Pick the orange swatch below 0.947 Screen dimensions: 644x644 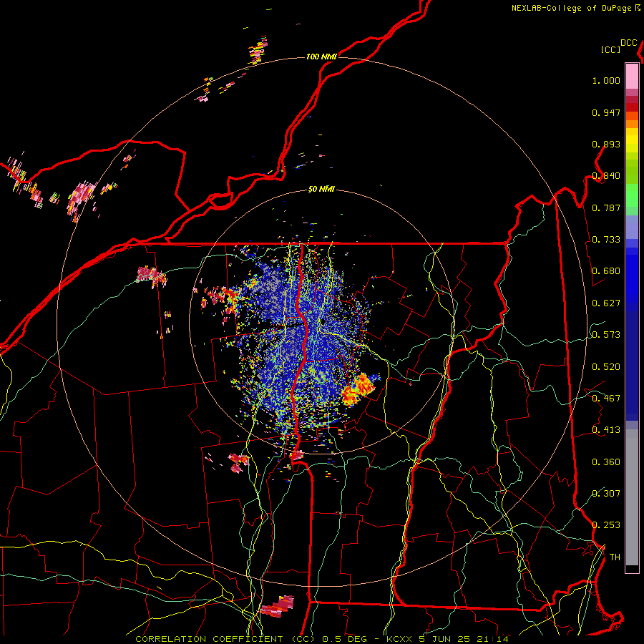pos(632,124)
